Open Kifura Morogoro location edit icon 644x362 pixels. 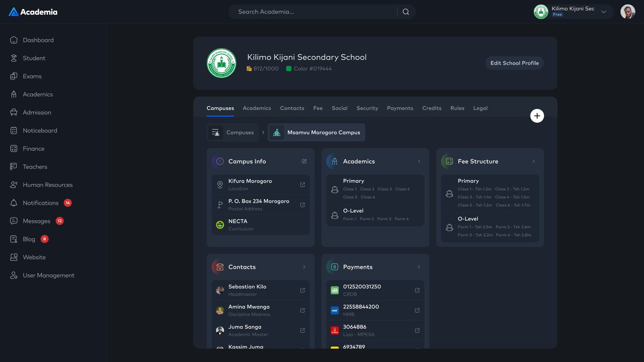click(303, 185)
